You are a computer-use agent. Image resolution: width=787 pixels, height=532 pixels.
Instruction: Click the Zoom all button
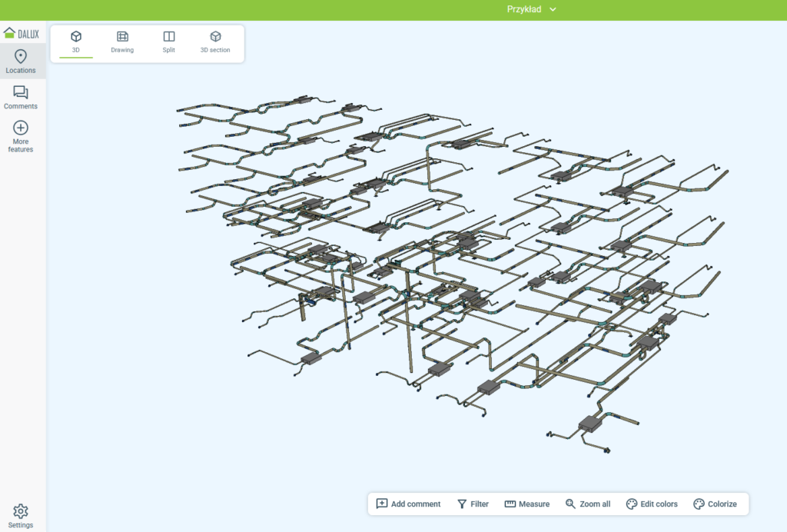587,504
